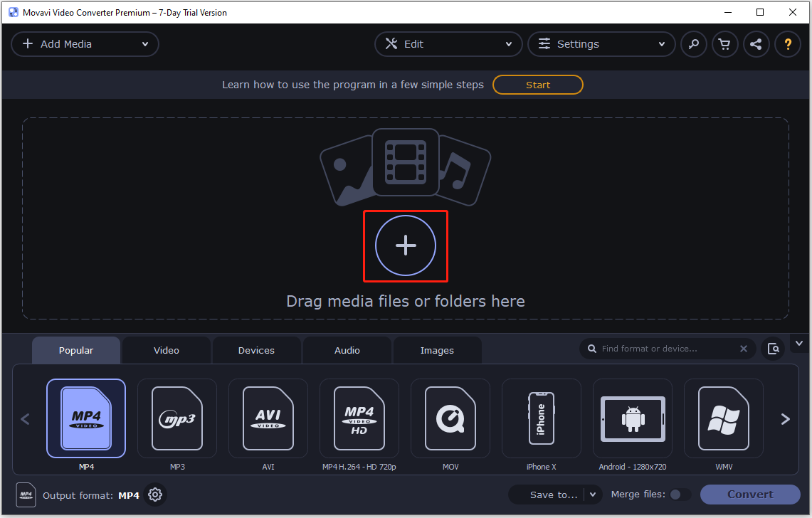
Task: Select the WMV Windows format preset
Action: pyautogui.click(x=724, y=418)
